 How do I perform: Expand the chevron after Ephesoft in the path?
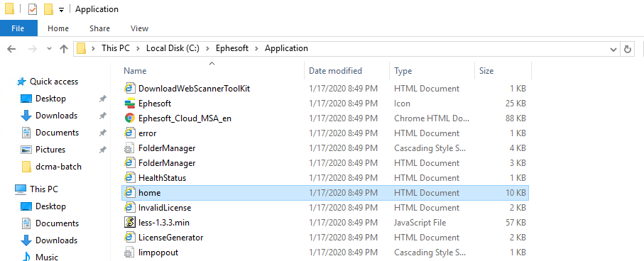257,48
